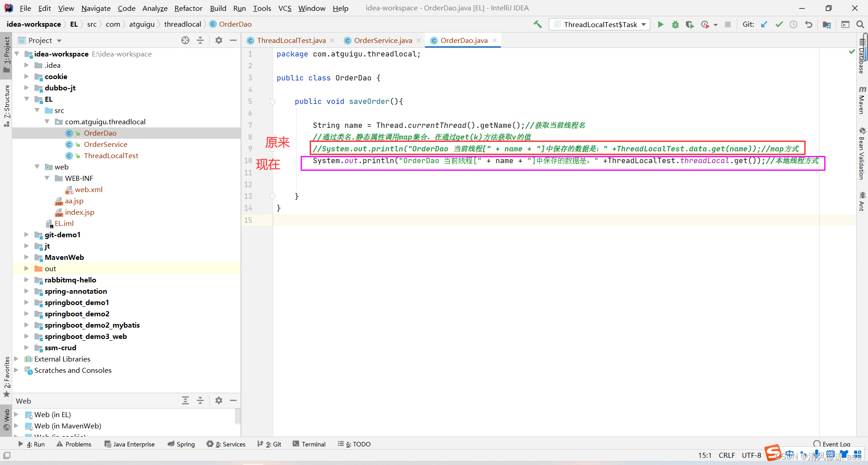
Task: Commit changes with Git checkmark icon
Action: point(779,24)
